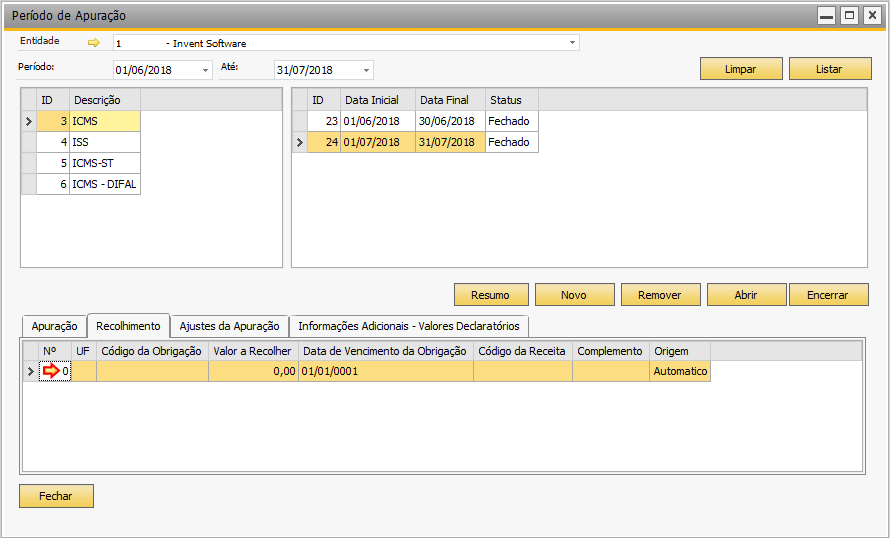890x538 pixels.
Task: Select the ICMS - DIFAL row
Action: (88, 184)
